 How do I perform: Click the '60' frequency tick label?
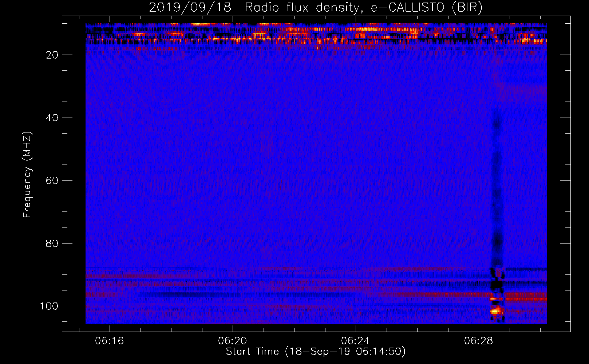click(52, 181)
